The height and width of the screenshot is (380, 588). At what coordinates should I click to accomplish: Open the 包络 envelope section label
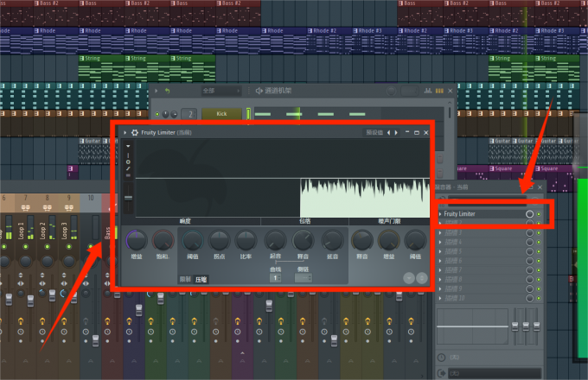tap(305, 221)
